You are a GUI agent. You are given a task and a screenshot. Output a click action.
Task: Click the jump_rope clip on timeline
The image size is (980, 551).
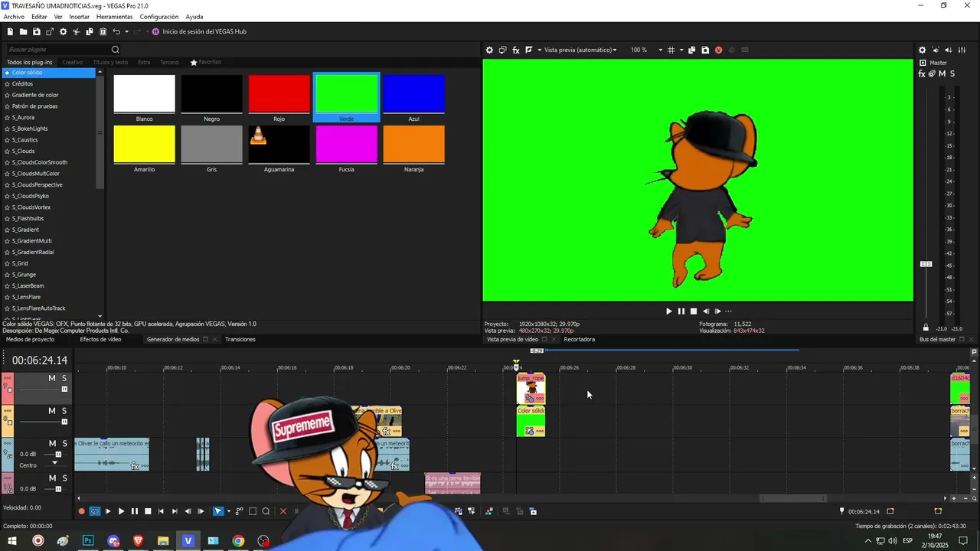531,389
